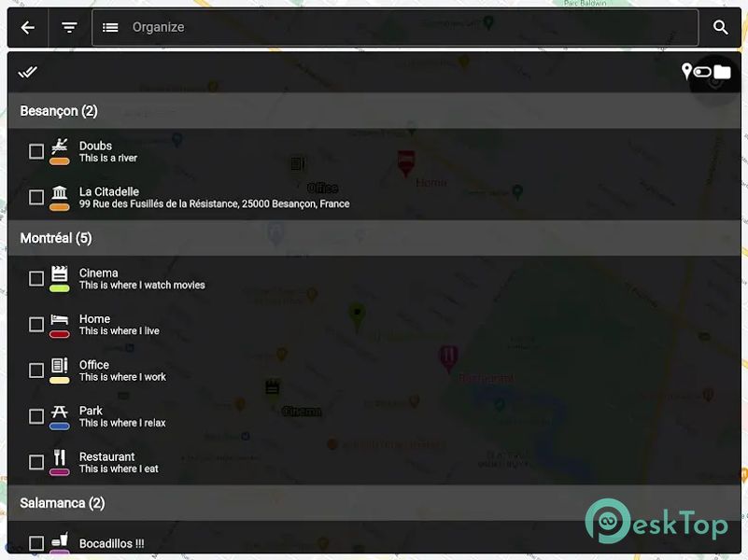
Task: Click the search magnifier icon
Action: (x=720, y=28)
